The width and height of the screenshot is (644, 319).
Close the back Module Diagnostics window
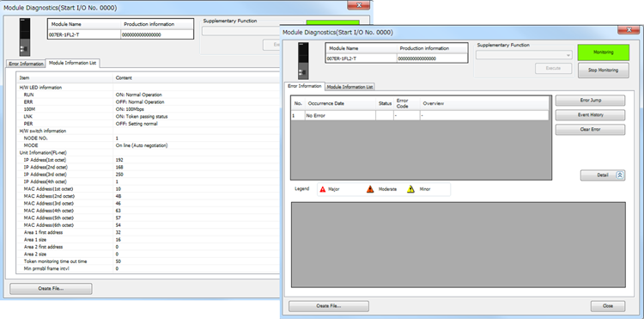click(360, 5)
